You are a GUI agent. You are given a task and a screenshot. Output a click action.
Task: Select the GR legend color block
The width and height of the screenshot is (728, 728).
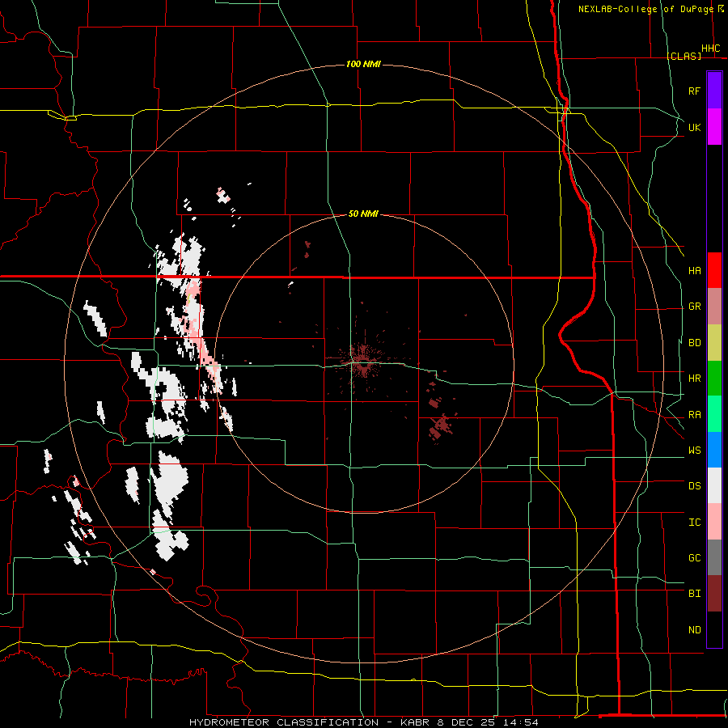click(714, 306)
